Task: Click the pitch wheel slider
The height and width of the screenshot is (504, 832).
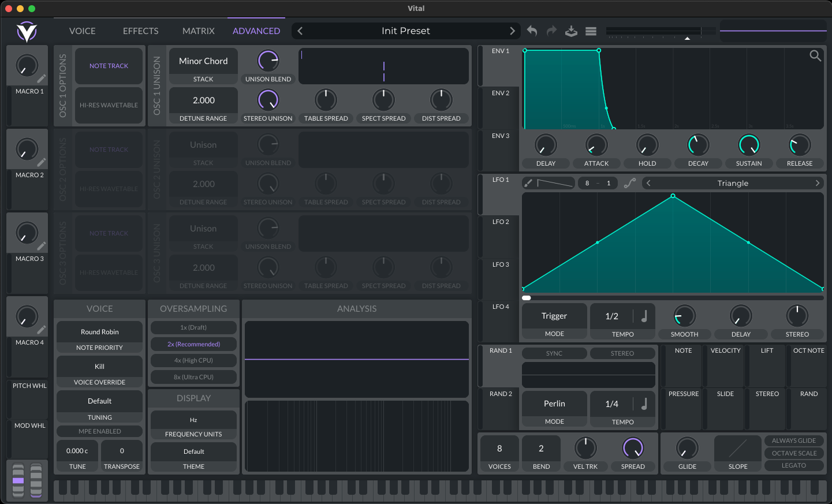Action: 18,480
